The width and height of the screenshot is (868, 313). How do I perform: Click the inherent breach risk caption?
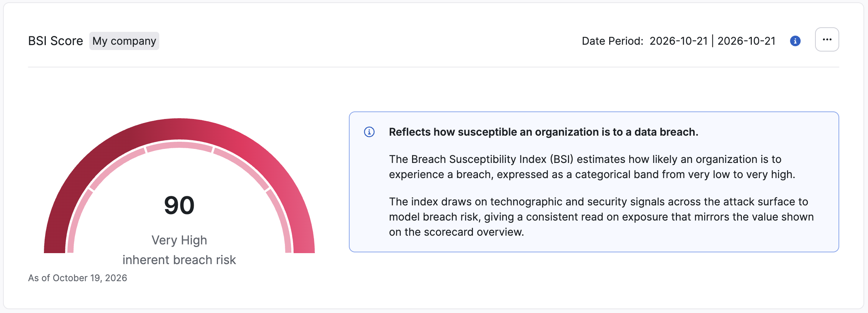[179, 260]
